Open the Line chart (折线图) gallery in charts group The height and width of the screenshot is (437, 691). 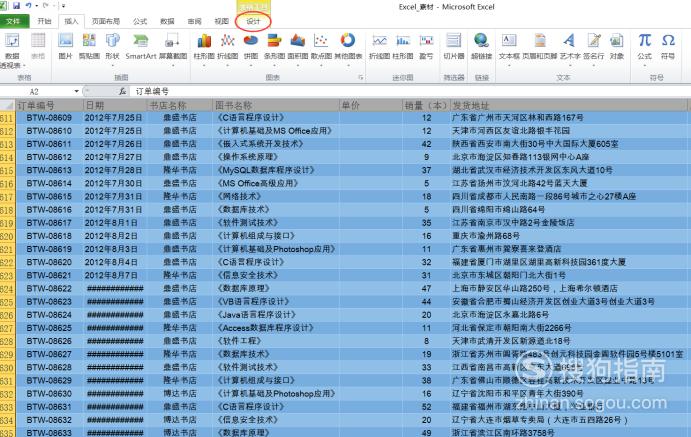point(227,49)
